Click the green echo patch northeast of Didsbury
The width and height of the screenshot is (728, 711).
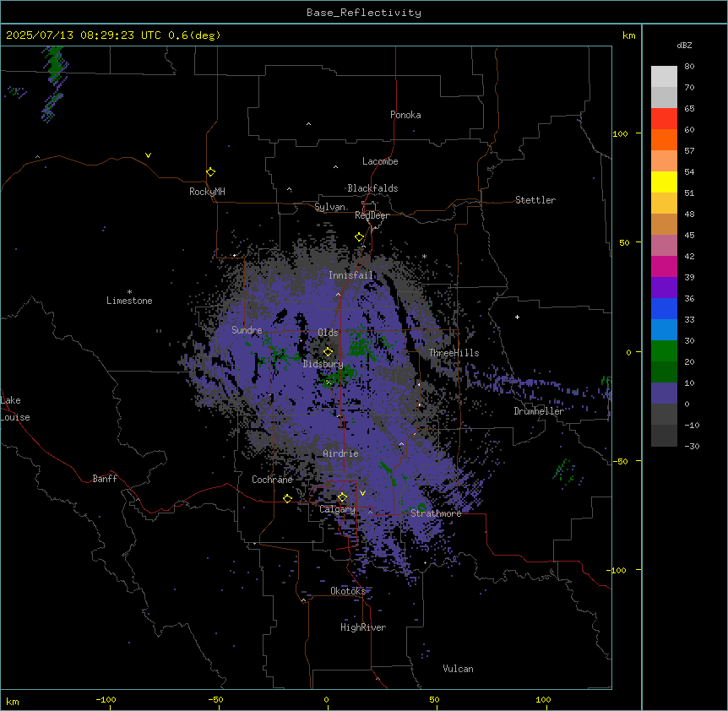click(361, 345)
